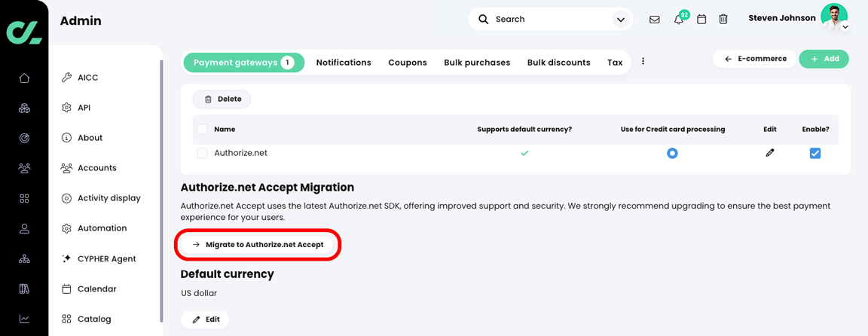Image resolution: width=868 pixels, height=336 pixels.
Task: Click Edit button under Default currency
Action: coord(205,319)
